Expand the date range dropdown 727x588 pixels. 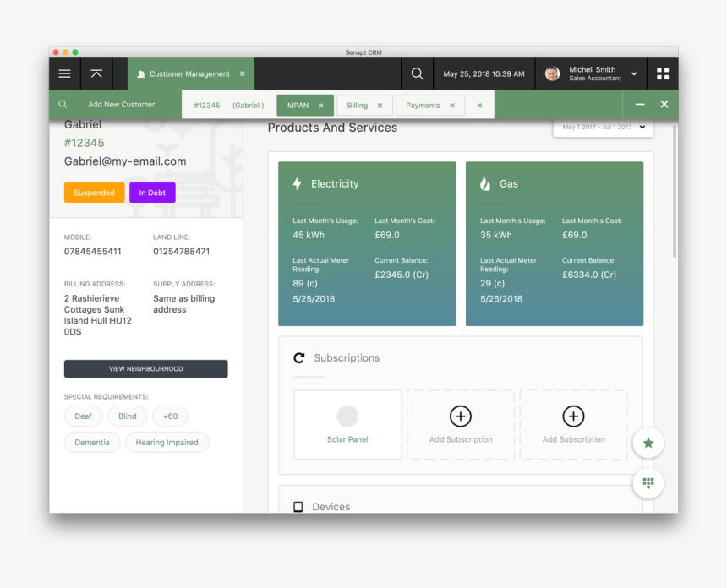point(642,128)
